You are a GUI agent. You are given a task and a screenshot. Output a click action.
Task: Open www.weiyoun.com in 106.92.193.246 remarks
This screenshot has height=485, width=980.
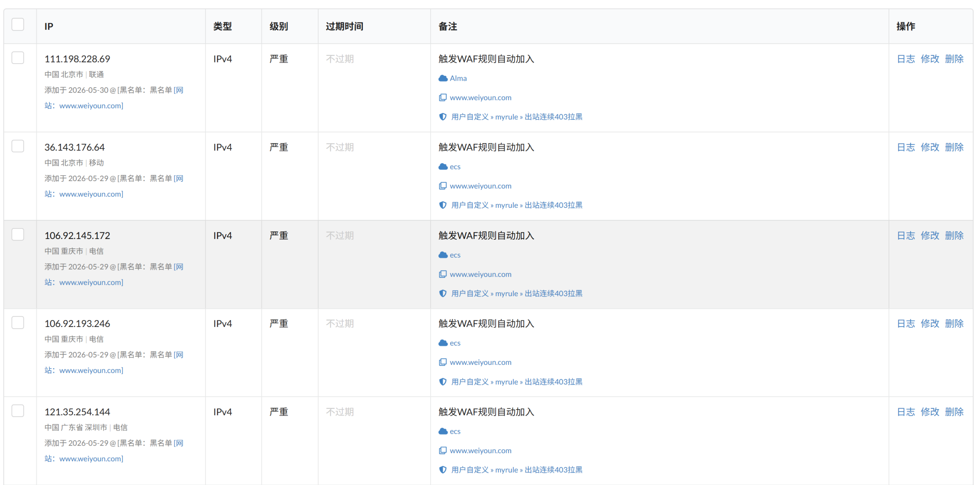click(x=480, y=362)
